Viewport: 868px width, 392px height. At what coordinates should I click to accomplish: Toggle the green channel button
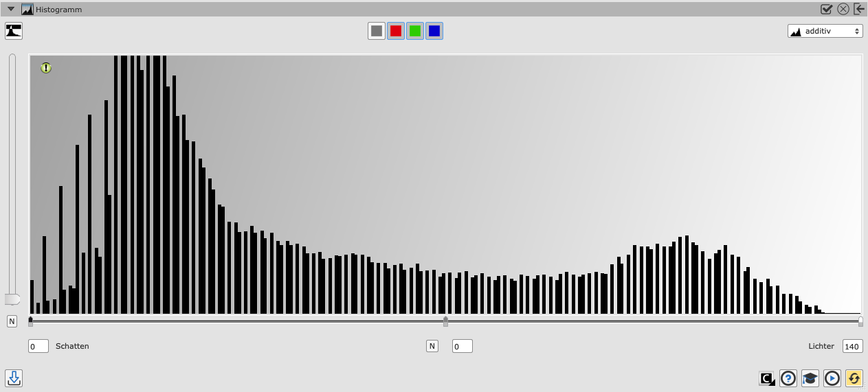click(415, 31)
